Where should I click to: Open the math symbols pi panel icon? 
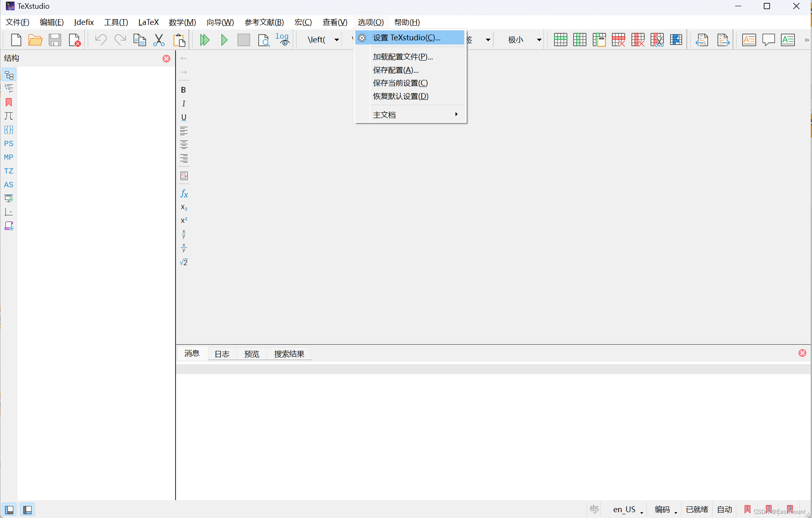[9, 116]
